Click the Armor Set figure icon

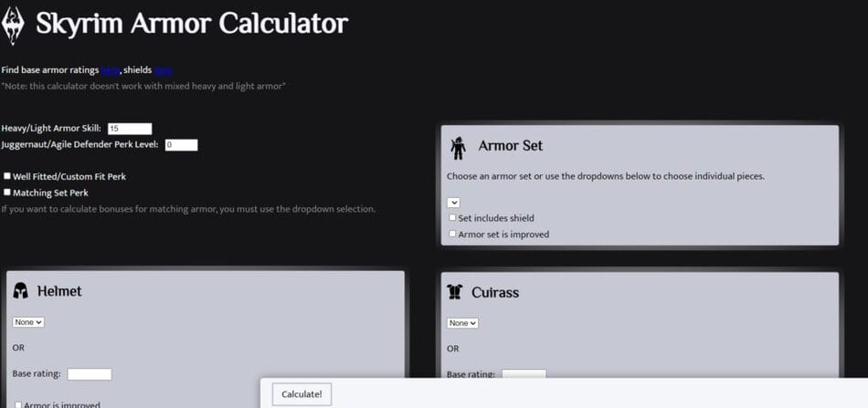click(458, 148)
